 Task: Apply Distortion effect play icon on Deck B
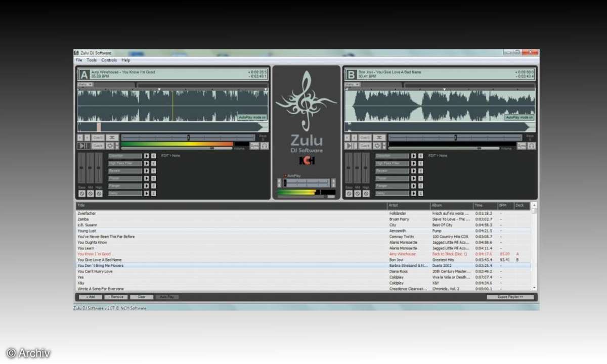pyautogui.click(x=413, y=156)
